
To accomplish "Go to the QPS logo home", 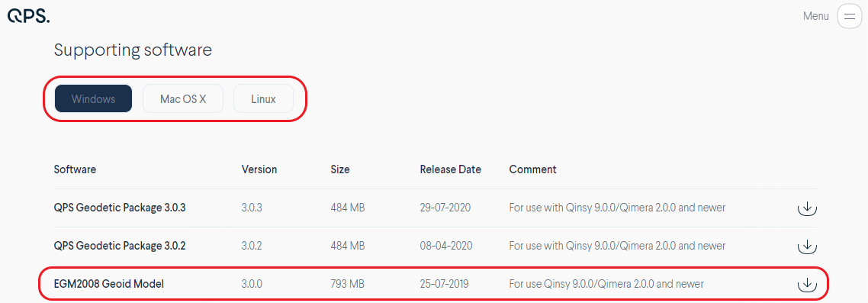I will point(28,17).
